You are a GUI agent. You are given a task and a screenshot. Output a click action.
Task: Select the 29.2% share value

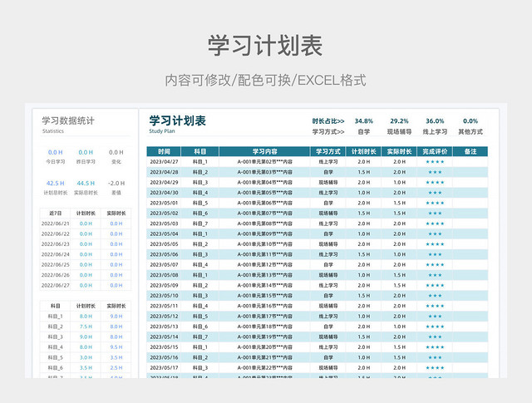coord(399,121)
